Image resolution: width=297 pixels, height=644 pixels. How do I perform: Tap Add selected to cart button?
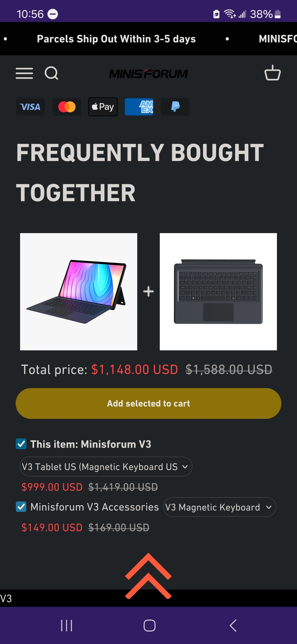point(148,403)
